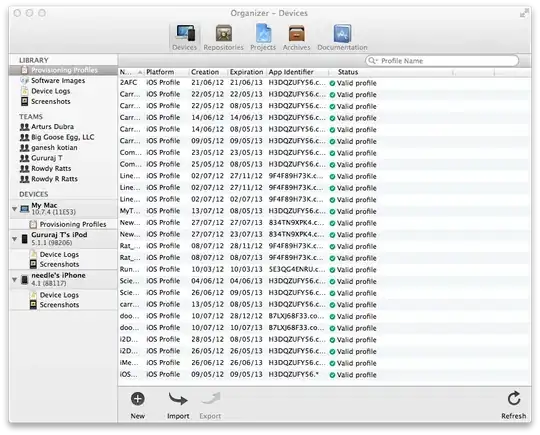The height and width of the screenshot is (435, 540).
Task: Toggle full screen with the corner arrows icon
Action: pyautogui.click(x=524, y=13)
